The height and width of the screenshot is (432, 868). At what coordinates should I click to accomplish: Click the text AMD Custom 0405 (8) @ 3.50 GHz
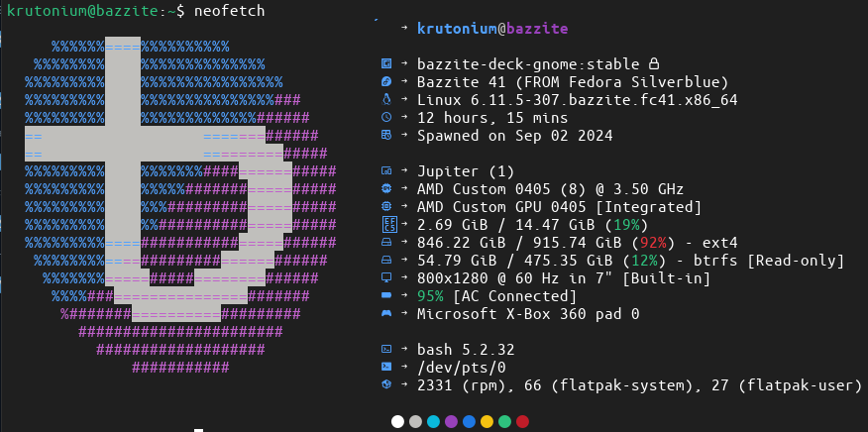(x=550, y=189)
